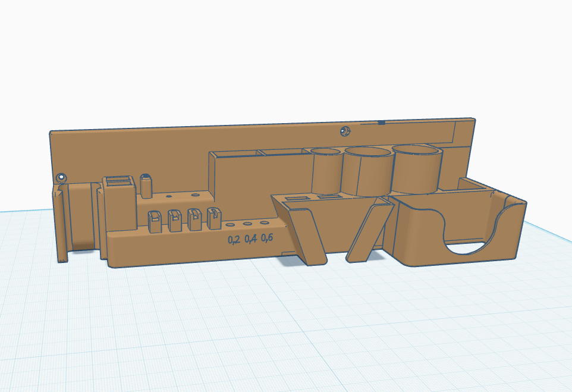The image size is (572, 392).
Task: Click the embossed "0,6" label on model
Action: (x=267, y=238)
